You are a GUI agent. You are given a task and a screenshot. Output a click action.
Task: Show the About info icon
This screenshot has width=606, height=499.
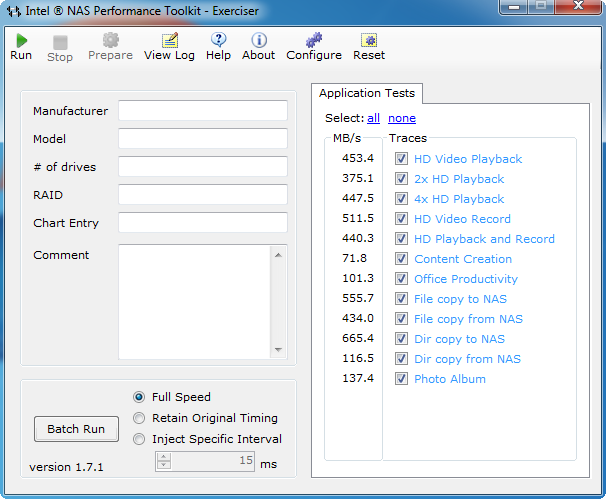pos(259,40)
